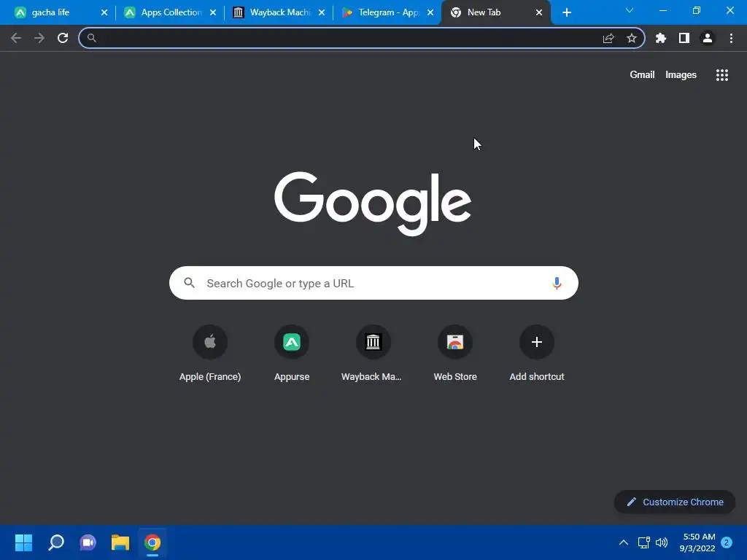Open the clock and date panel
Viewport: 747px width, 560px height.
coord(698,542)
